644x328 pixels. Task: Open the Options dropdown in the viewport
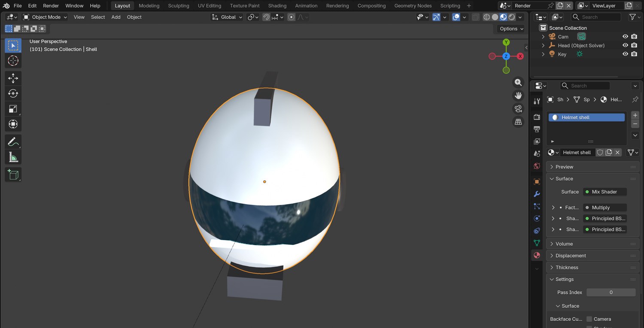pyautogui.click(x=511, y=29)
